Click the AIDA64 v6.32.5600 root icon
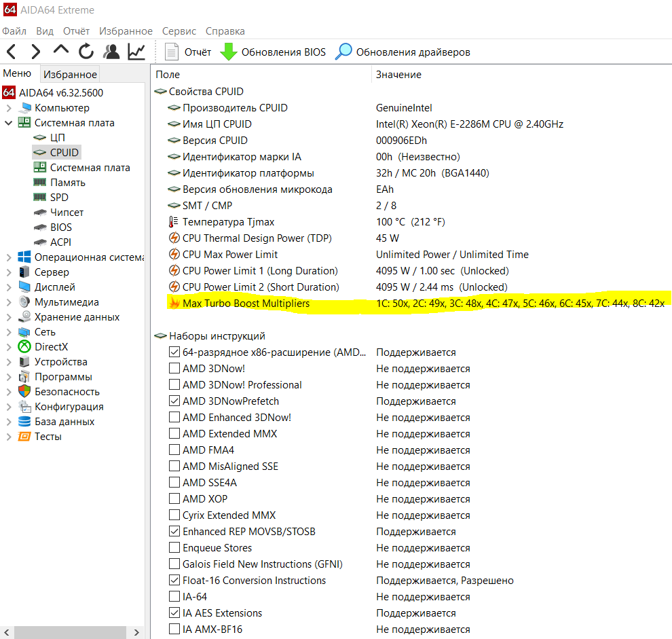 [x=9, y=92]
